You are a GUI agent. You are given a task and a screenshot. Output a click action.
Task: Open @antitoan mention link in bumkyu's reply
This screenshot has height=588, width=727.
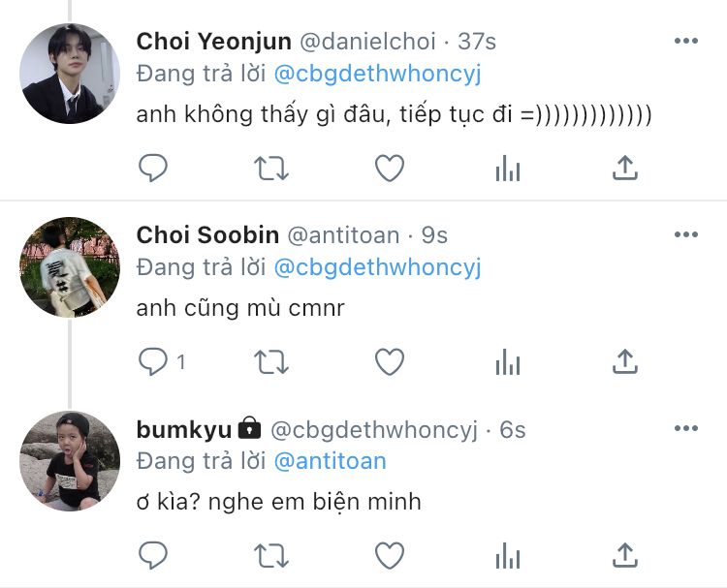(331, 461)
